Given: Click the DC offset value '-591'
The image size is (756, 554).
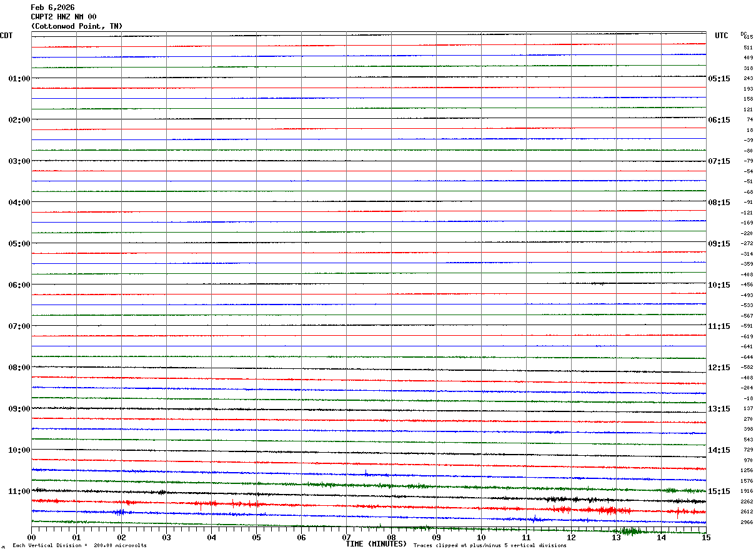Looking at the screenshot, I should (x=747, y=326).
